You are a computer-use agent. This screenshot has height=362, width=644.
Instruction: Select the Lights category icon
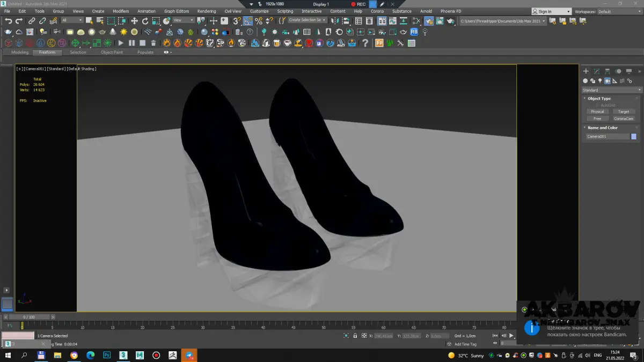coord(600,81)
